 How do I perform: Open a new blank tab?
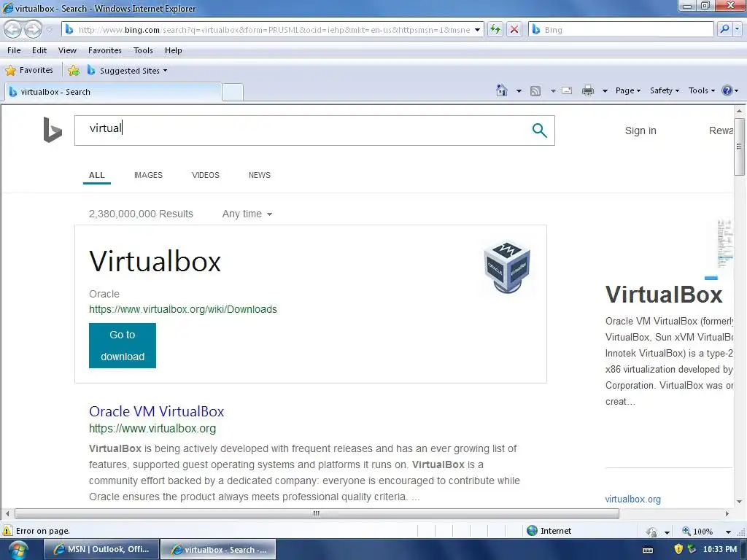tap(233, 92)
